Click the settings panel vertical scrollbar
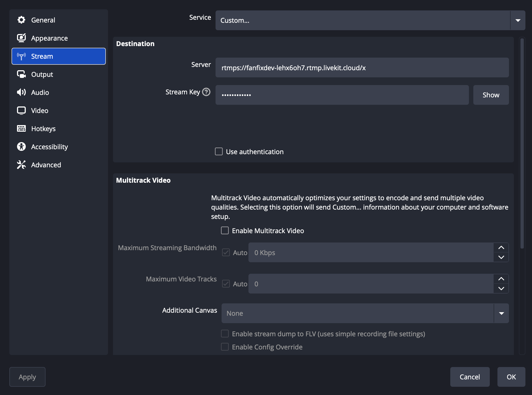Screen dimensions: 532x395 [x=522, y=143]
